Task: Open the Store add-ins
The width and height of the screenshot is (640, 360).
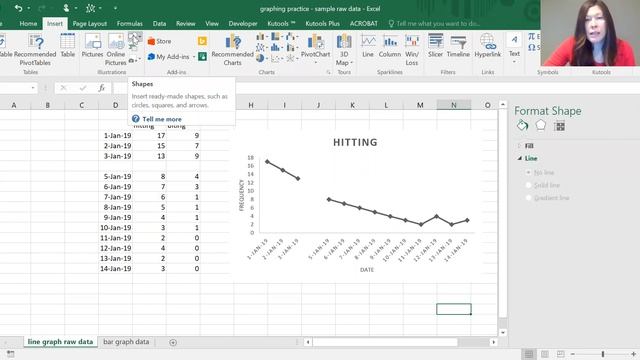Action: point(159,41)
